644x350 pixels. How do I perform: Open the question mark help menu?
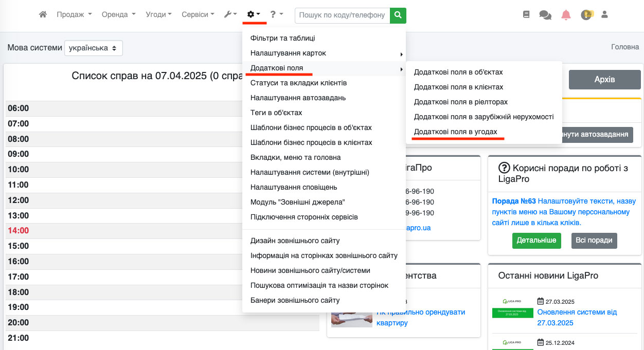pos(276,15)
